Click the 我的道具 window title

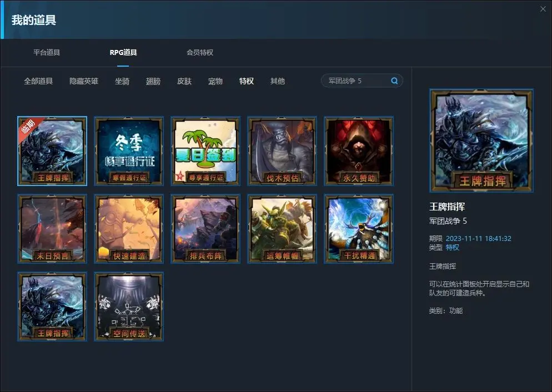pyautogui.click(x=34, y=20)
